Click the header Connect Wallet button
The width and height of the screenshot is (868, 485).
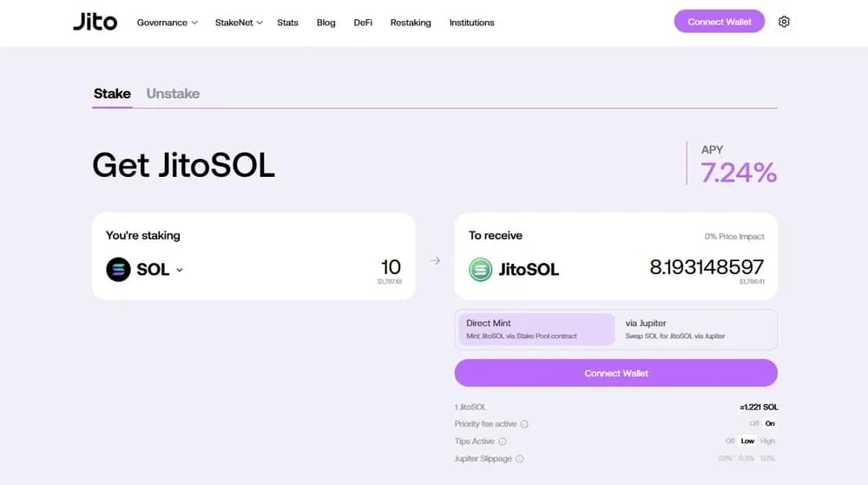719,22
